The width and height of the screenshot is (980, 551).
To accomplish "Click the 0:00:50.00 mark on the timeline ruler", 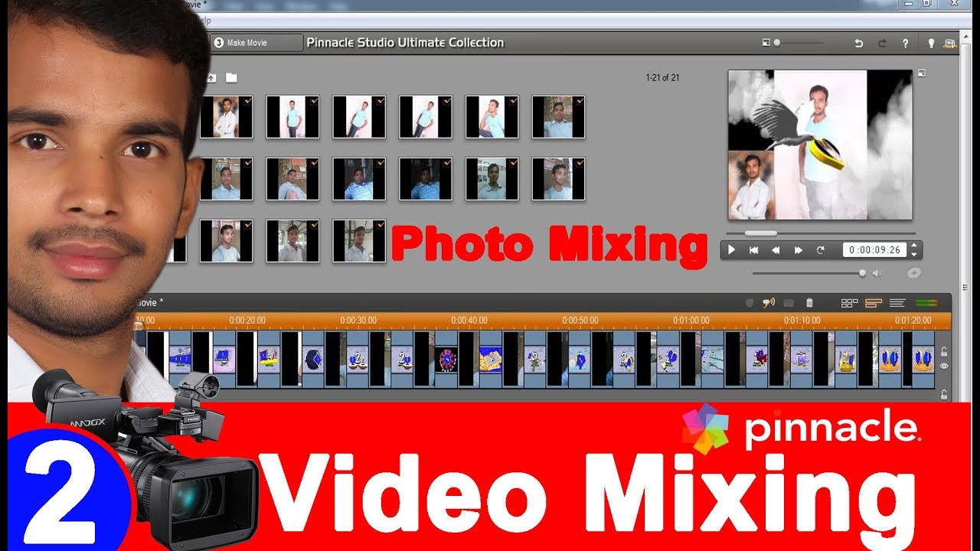I will [x=580, y=321].
